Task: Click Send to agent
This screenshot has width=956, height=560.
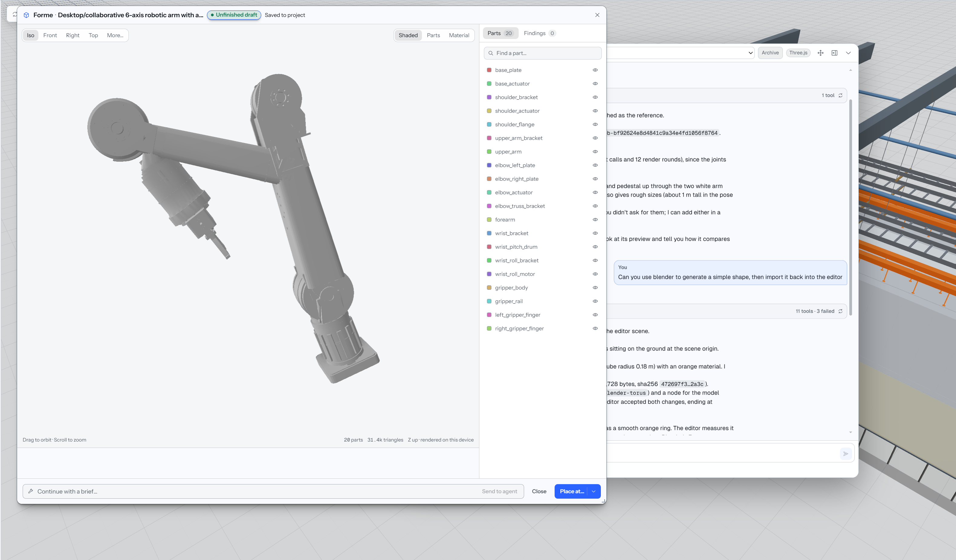Action: click(499, 491)
